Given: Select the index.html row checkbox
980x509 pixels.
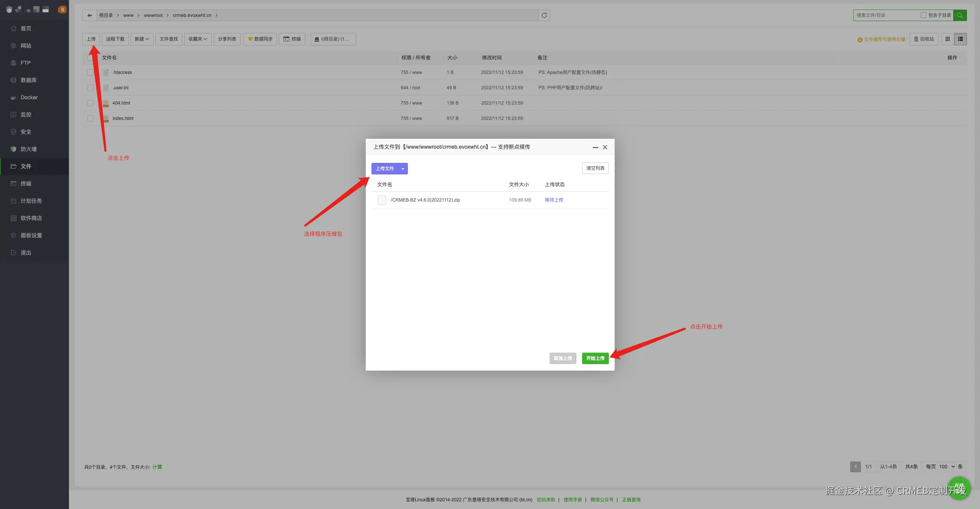Looking at the screenshot, I should [90, 118].
